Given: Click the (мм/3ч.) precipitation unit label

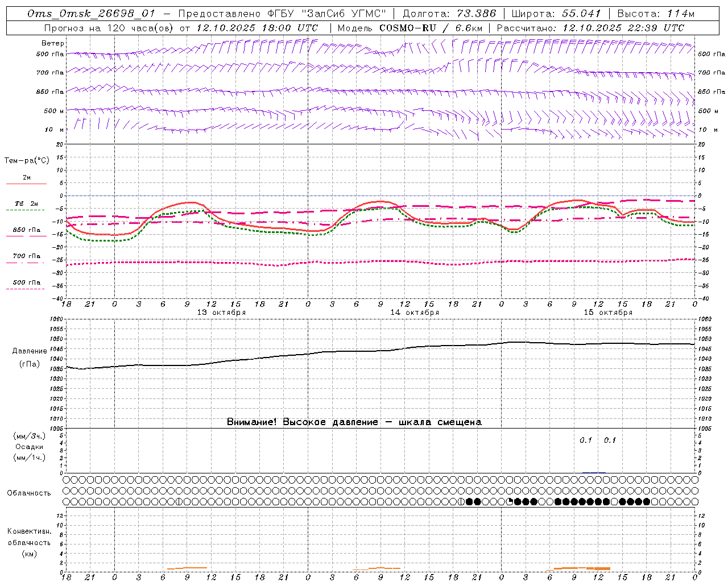Looking at the screenshot, I should click(30, 436).
